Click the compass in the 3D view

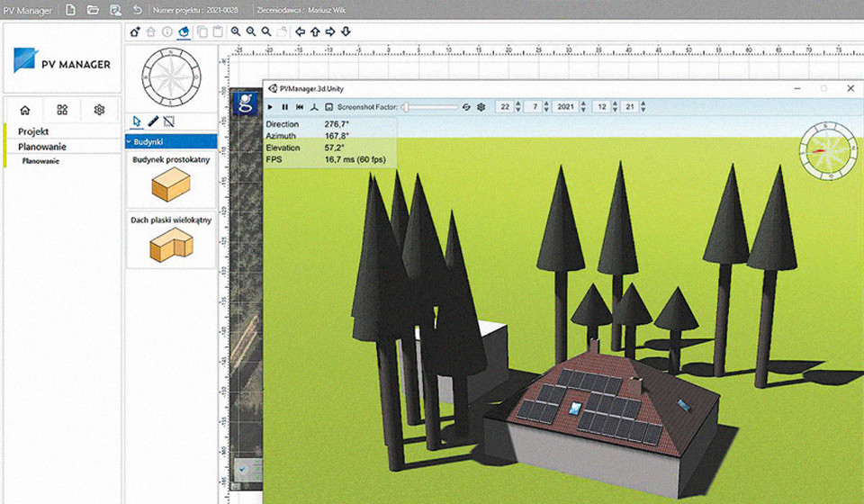828,151
